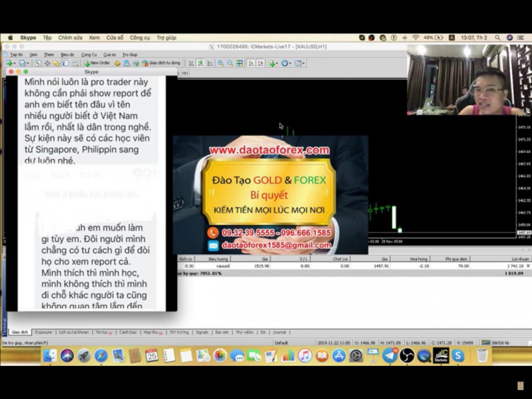Click the tile windows grid icon
The height and width of the screenshot is (399, 532).
[239, 63]
